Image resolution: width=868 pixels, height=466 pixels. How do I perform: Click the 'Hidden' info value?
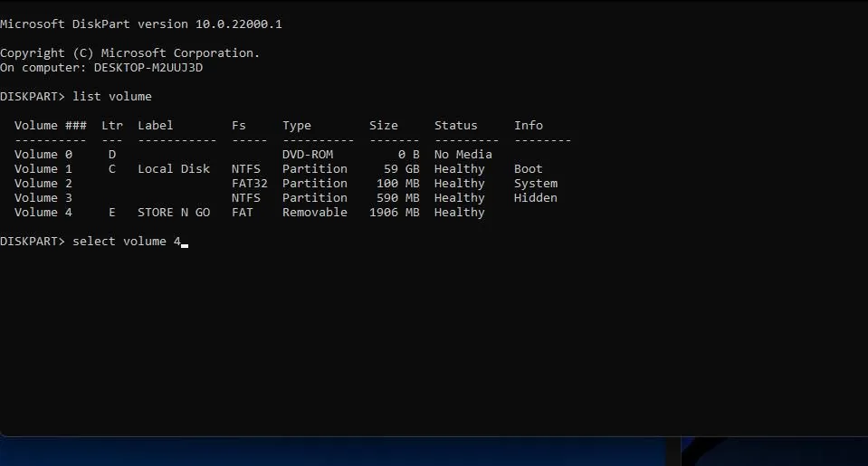(536, 197)
